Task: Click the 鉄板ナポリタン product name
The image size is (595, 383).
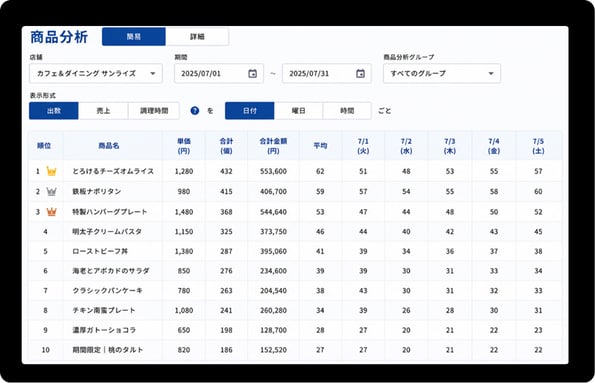Action: point(97,191)
